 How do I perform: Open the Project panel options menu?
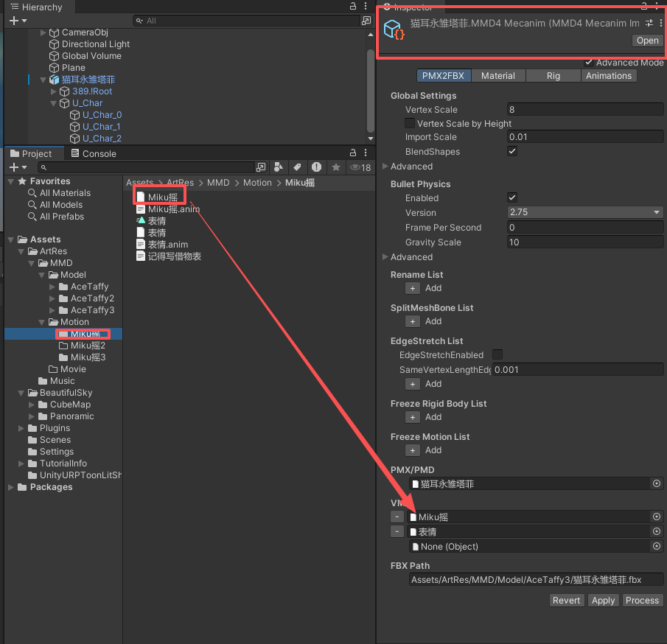pos(366,153)
